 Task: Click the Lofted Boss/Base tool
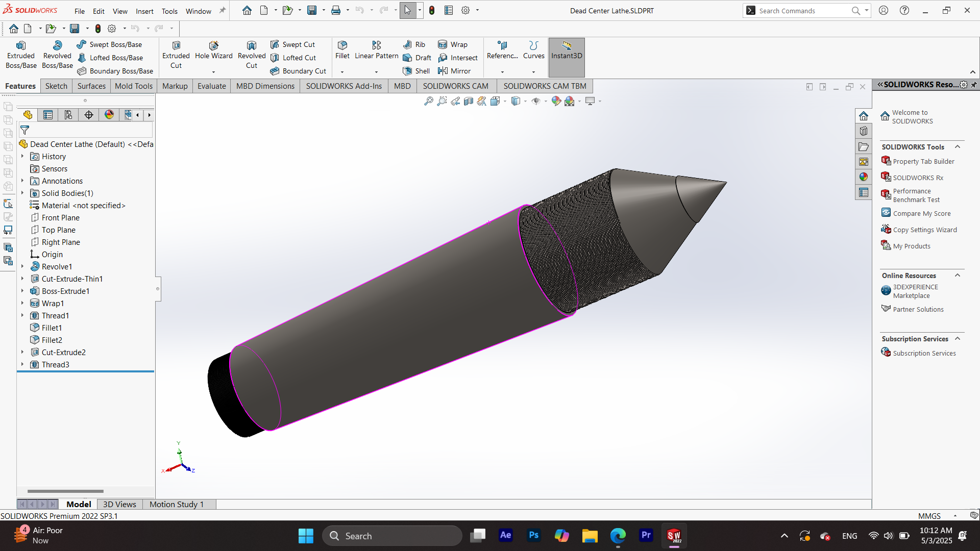[x=110, y=58]
